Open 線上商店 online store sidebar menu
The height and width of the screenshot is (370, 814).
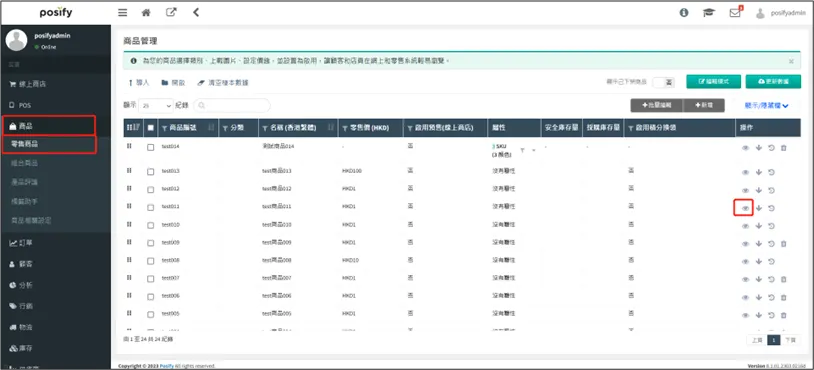pos(56,84)
